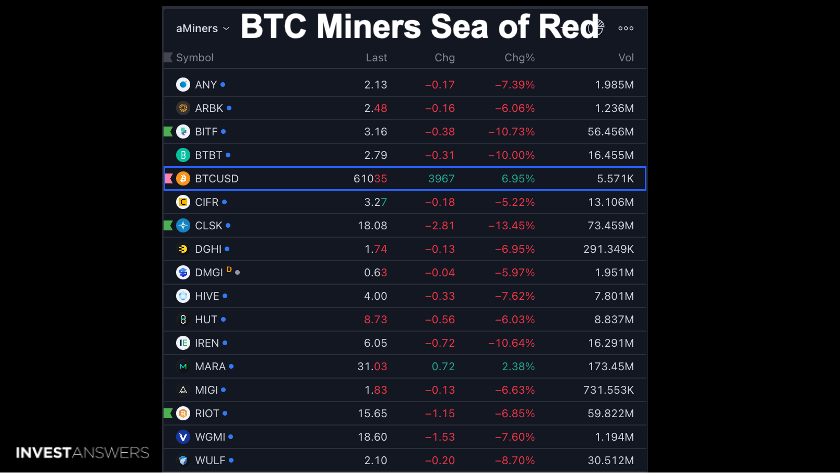Sort by the Chg column header
The image size is (840, 473).
click(444, 57)
